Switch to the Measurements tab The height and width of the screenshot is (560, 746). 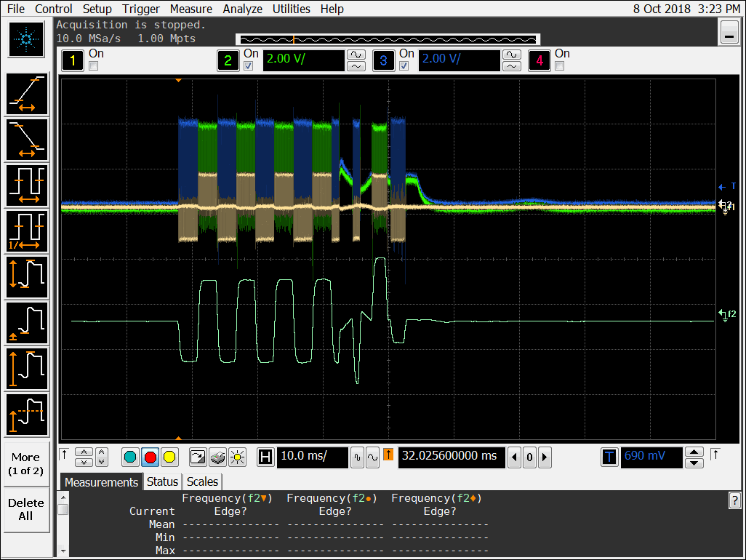[101, 482]
